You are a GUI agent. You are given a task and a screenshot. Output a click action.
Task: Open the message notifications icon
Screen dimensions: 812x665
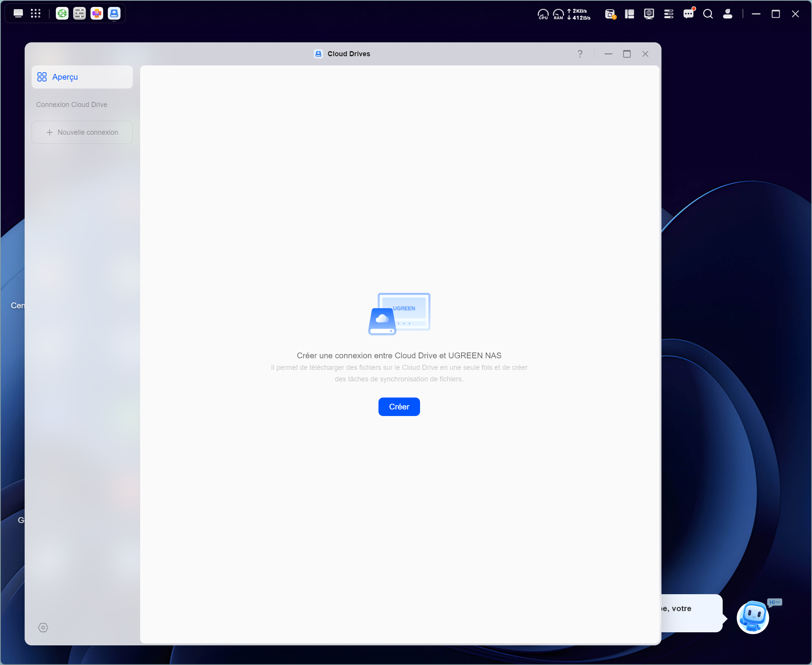688,13
